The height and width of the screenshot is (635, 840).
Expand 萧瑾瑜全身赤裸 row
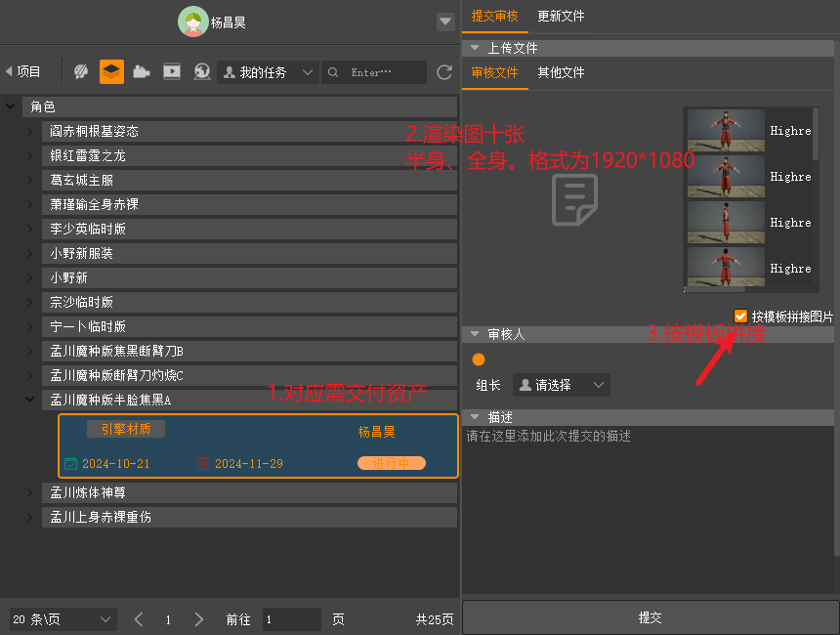30,205
